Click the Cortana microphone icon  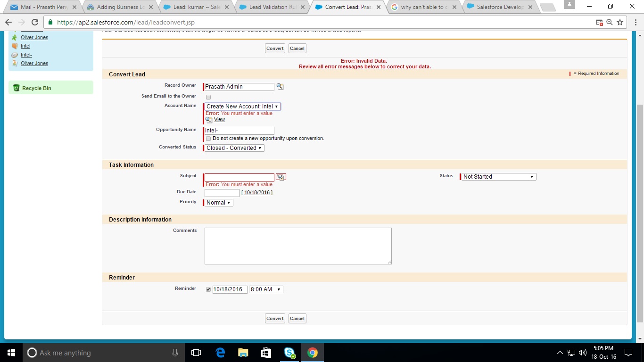[x=175, y=353]
